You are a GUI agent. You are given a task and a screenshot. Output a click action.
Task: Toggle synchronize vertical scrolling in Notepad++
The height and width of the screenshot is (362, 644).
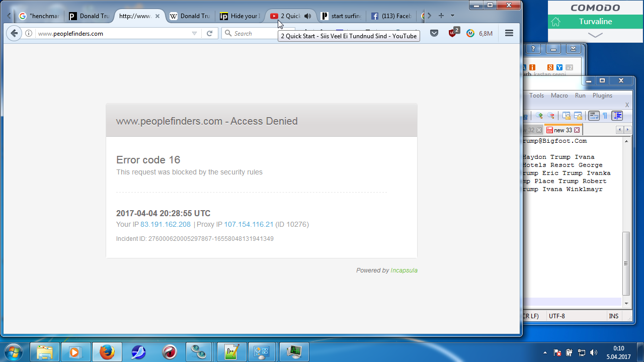click(x=566, y=116)
